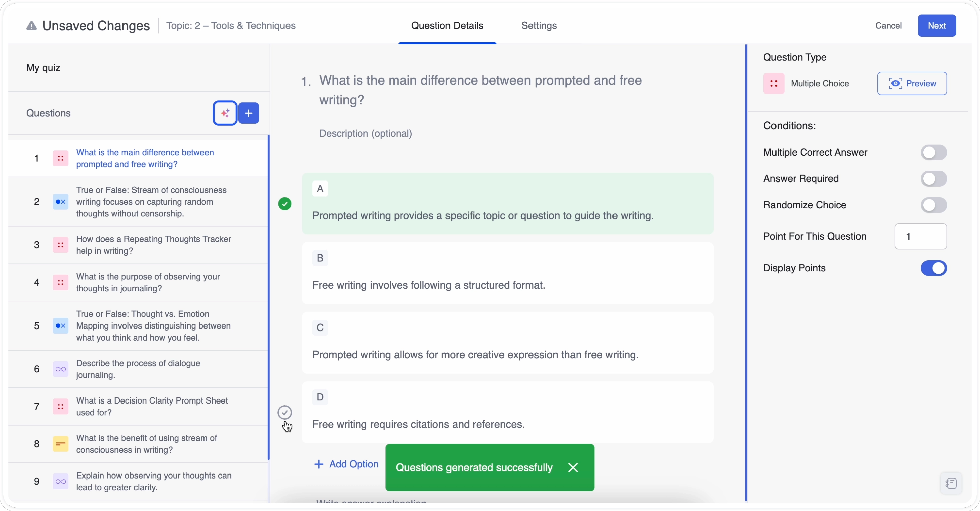The height and width of the screenshot is (511, 980).
Task: Click the letter C badge on option C
Action: pyautogui.click(x=320, y=328)
